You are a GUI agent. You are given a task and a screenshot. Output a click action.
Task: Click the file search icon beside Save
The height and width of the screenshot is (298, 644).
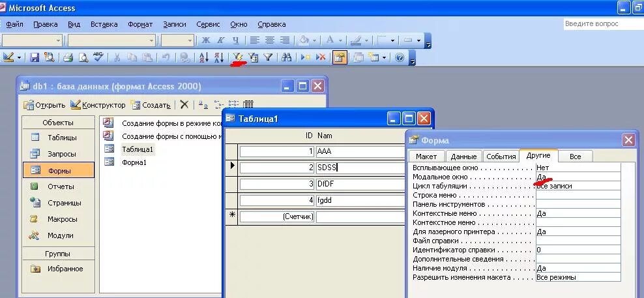click(x=50, y=57)
